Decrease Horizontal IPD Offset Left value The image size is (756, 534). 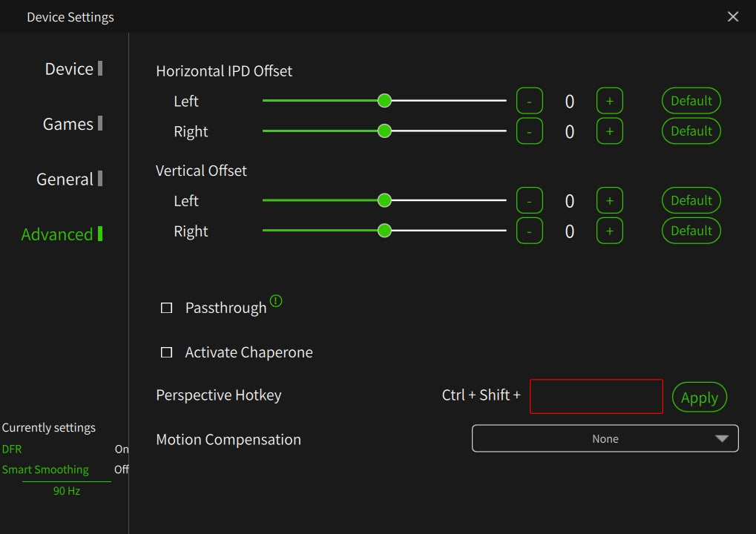pos(529,101)
